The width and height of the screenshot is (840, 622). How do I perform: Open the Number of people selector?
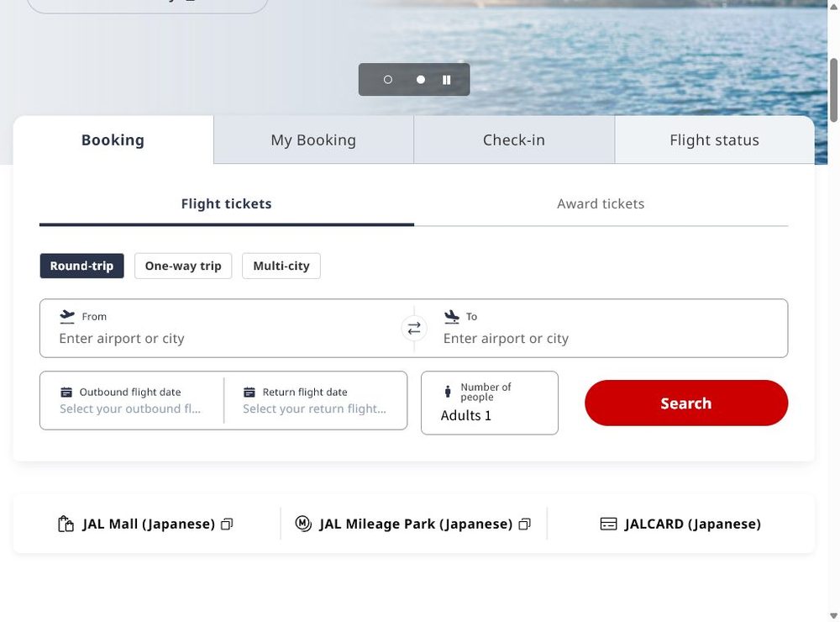click(x=490, y=403)
